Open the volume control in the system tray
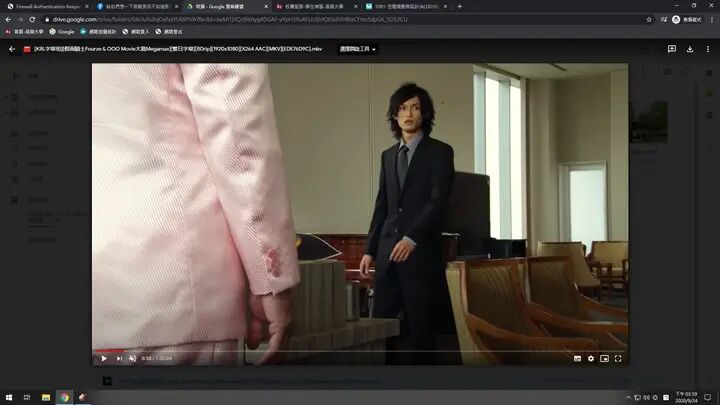 [x=646, y=398]
